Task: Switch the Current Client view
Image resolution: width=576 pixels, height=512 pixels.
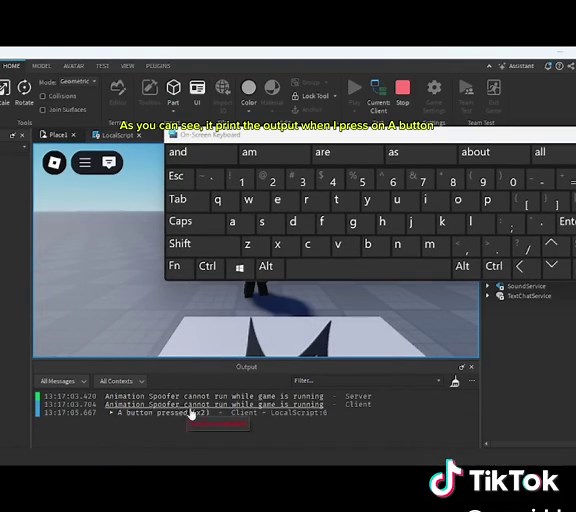Action: click(378, 96)
